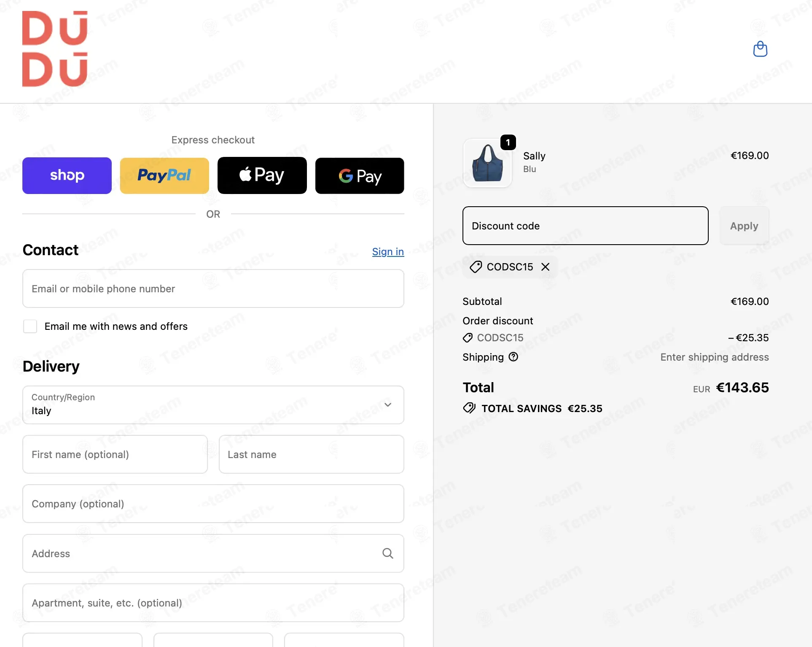812x647 pixels.
Task: Click the –€25.35 discount amount
Action: (748, 338)
